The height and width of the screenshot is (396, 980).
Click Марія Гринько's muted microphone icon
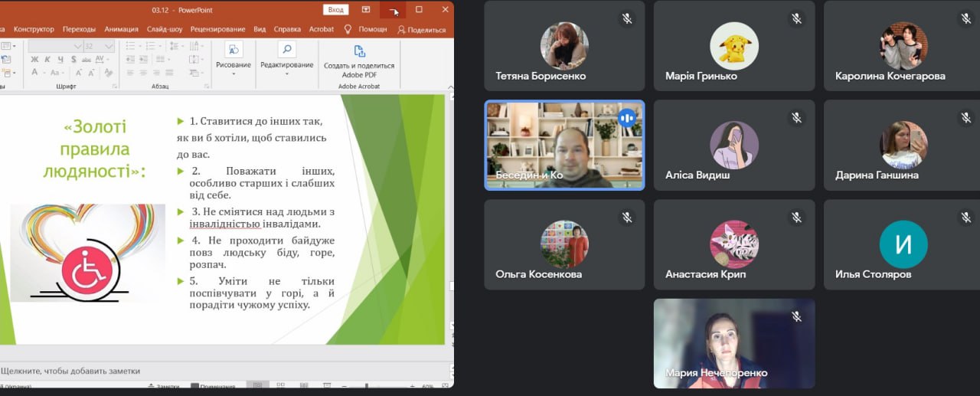796,18
